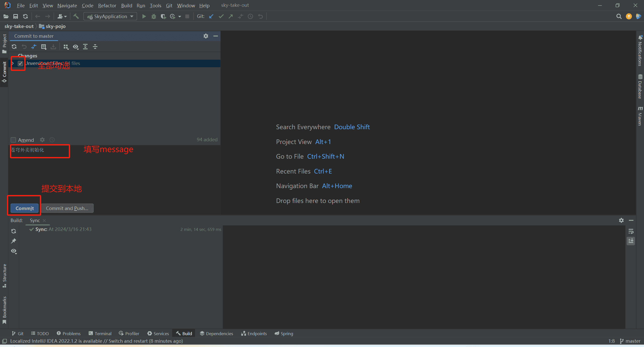The height and width of the screenshot is (347, 644).
Task: Open the Refactor menu
Action: click(107, 6)
